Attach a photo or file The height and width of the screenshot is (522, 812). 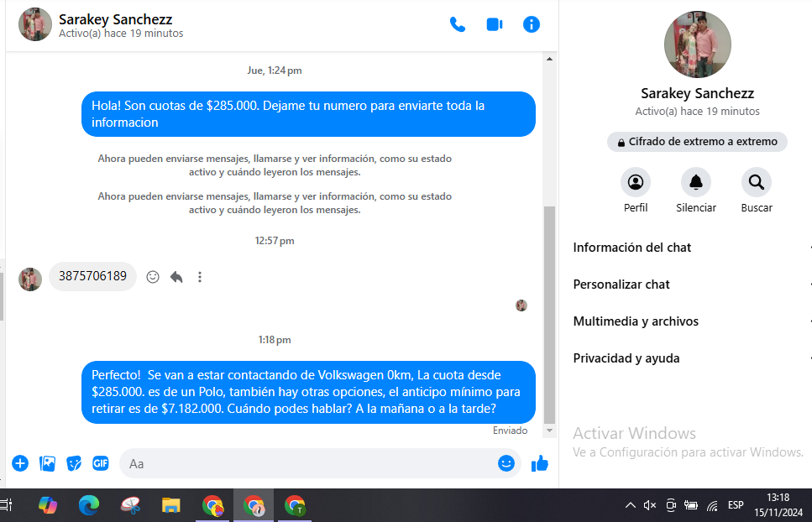point(47,463)
